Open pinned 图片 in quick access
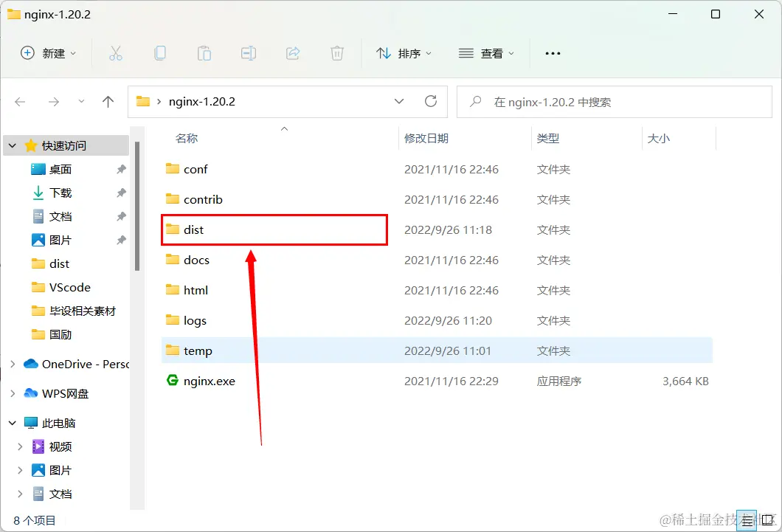Image resolution: width=782 pixels, height=532 pixels. click(x=60, y=241)
